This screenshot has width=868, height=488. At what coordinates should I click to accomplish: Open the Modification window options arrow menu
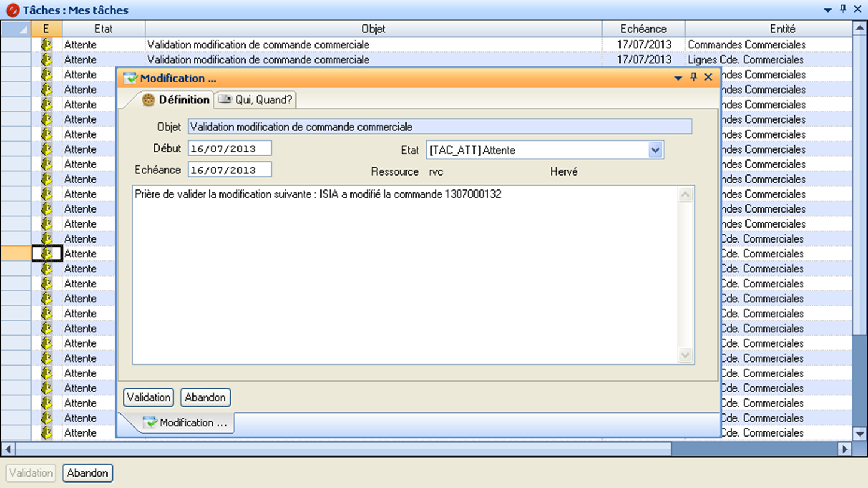click(678, 78)
